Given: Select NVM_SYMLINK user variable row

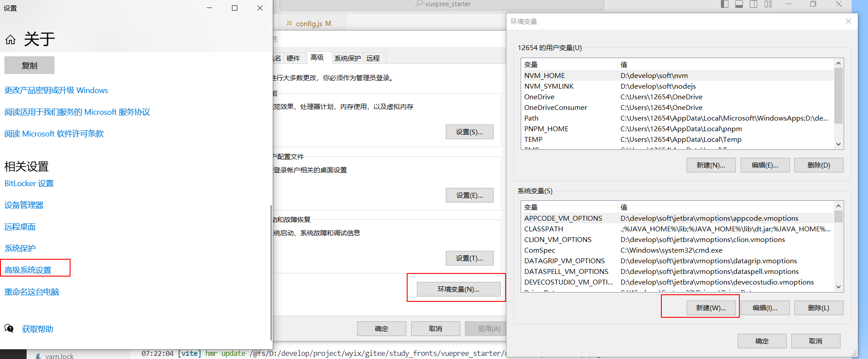Looking at the screenshot, I should pyautogui.click(x=678, y=86).
